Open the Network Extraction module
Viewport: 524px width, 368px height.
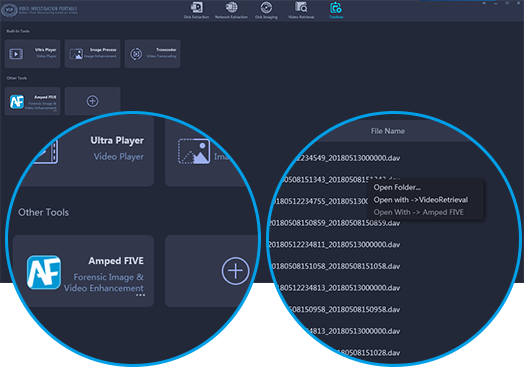pos(231,10)
